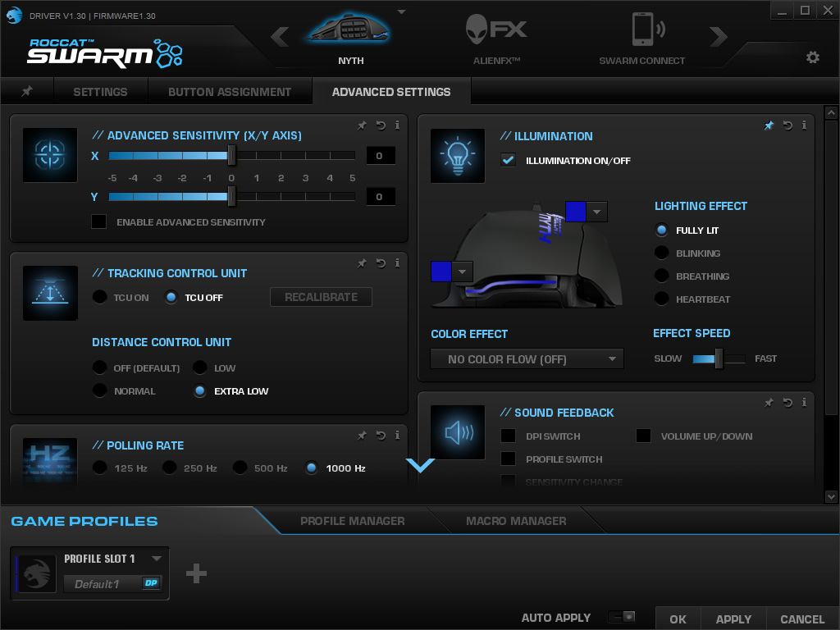Open top mouse color swatch dropdown arrow
Image resolution: width=840 pixels, height=630 pixels.
tap(597, 212)
